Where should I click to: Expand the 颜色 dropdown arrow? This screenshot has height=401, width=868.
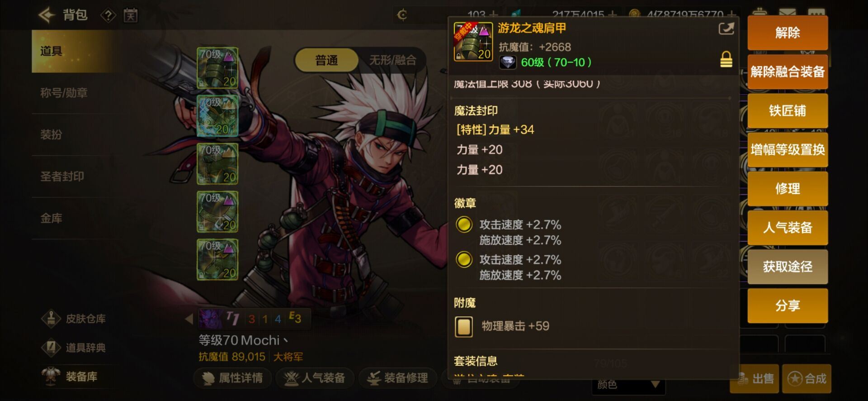tap(655, 385)
